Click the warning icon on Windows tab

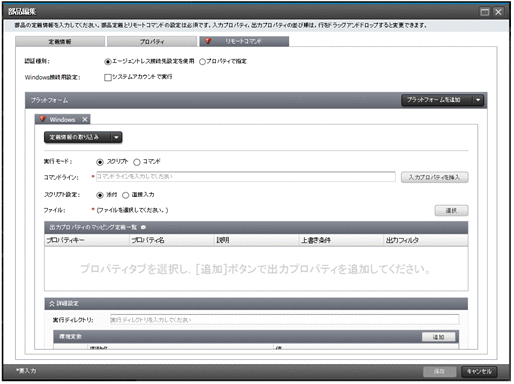[42, 119]
